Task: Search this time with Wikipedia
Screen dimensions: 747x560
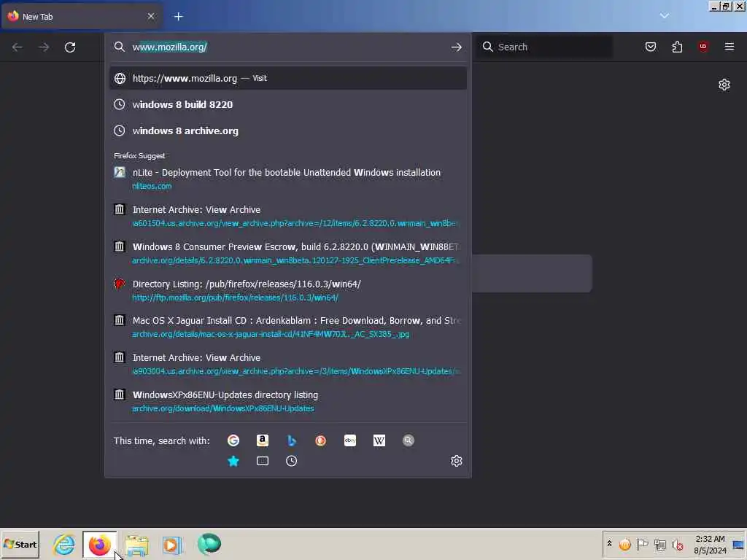Action: click(x=379, y=440)
